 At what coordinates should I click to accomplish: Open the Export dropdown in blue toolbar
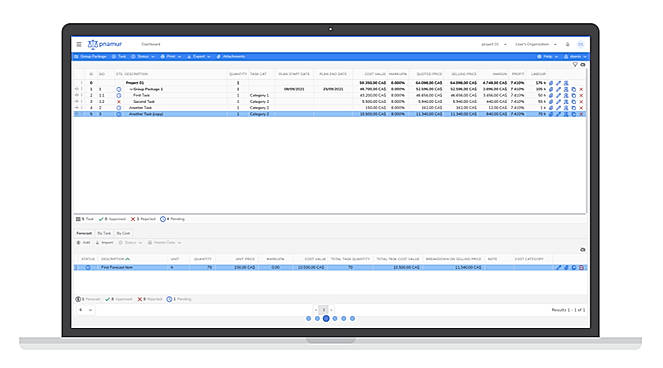pos(199,57)
